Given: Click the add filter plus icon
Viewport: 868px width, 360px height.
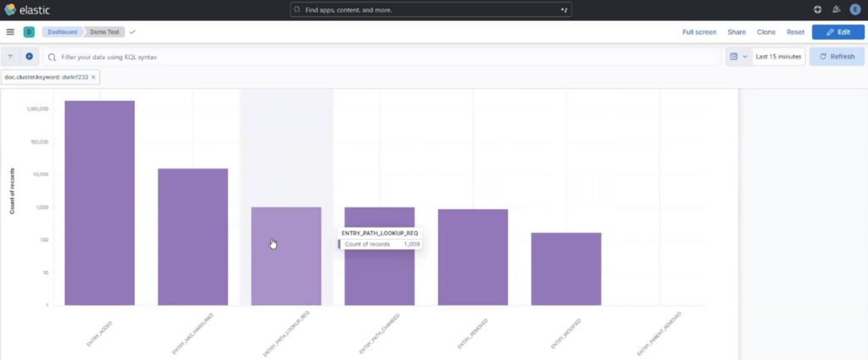Looking at the screenshot, I should pyautogui.click(x=29, y=57).
